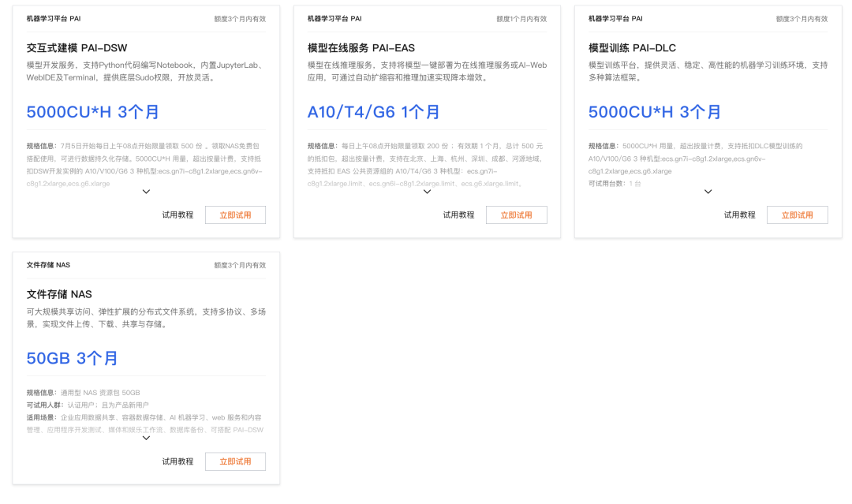Click PAI-DSW description mentioning JupyterLab
The height and width of the screenshot is (504, 852).
click(146, 71)
